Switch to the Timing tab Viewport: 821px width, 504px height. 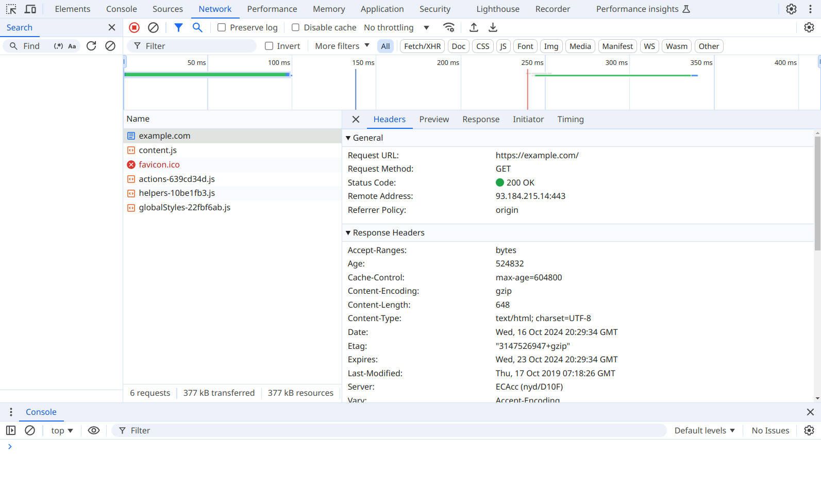[570, 120]
